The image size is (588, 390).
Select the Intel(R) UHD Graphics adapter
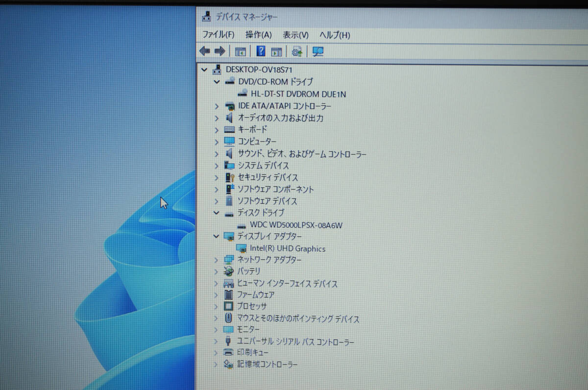coord(288,248)
